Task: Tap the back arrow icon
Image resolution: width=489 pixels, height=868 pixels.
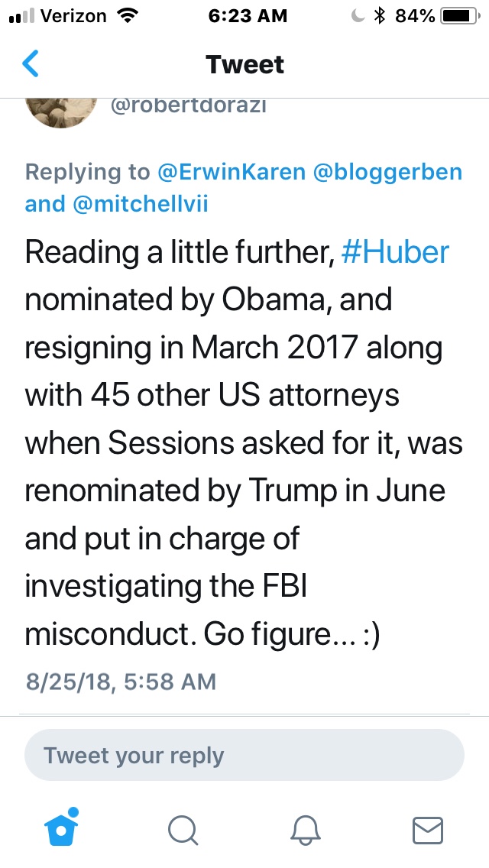Action: coord(31,64)
